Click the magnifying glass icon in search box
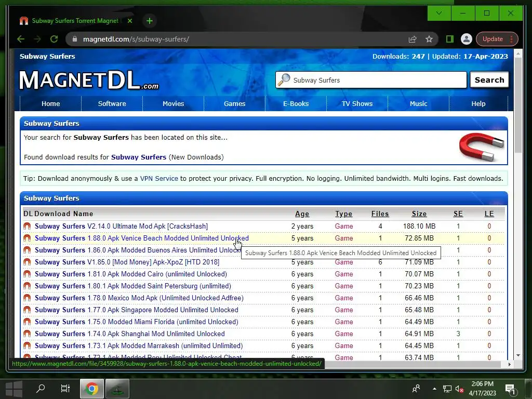The height and width of the screenshot is (399, 532). click(284, 79)
